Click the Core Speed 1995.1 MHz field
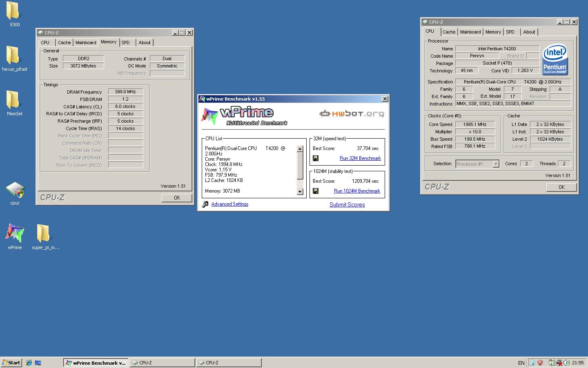Viewport: 588px width, 368px height. click(x=475, y=124)
